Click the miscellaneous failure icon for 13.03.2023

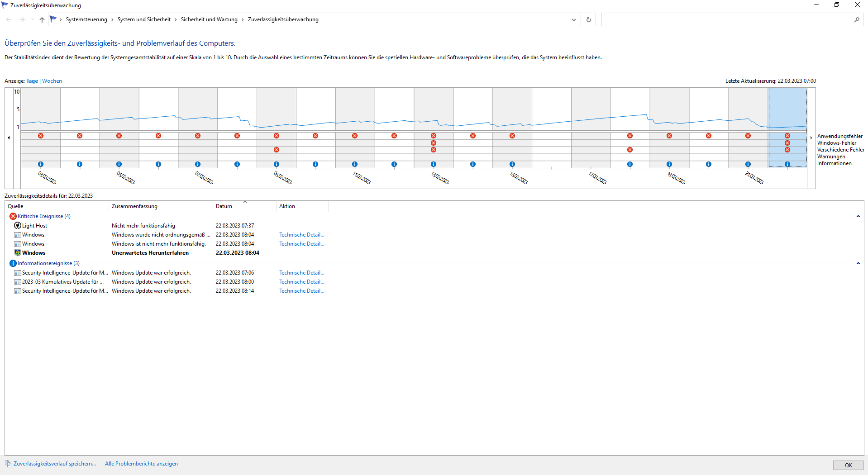[x=434, y=150]
